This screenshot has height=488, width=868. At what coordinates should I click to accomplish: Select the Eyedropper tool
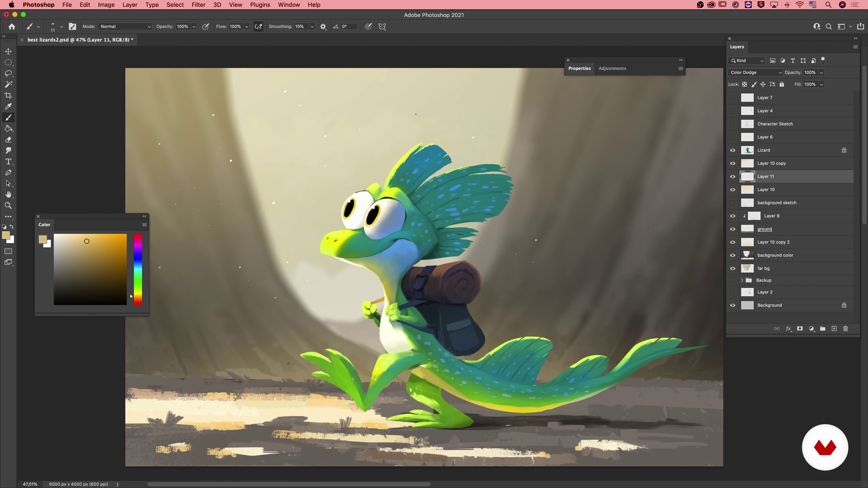8,106
